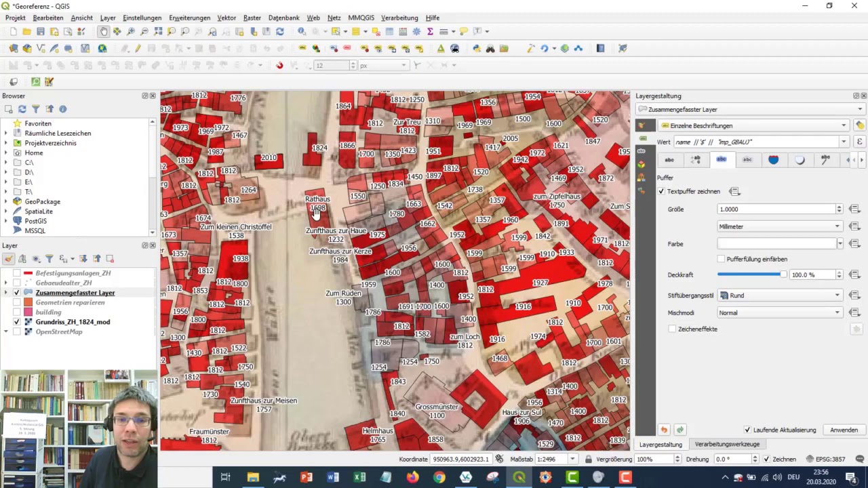The width and height of the screenshot is (868, 488).
Task: Select the Pan Map hand tool
Action: [x=103, y=31]
